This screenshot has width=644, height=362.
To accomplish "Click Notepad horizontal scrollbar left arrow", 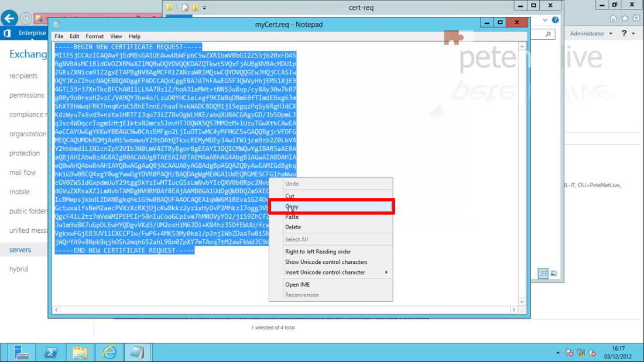I will pos(57,310).
